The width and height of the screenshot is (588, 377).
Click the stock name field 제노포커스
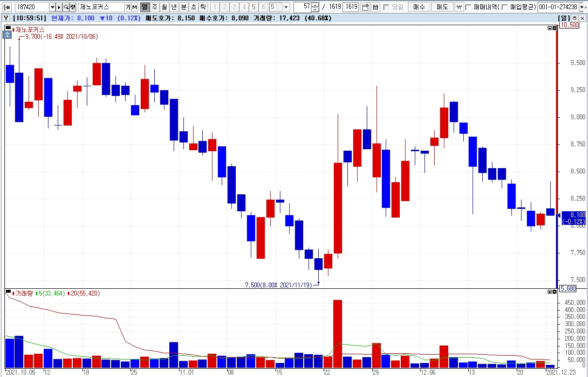101,7
